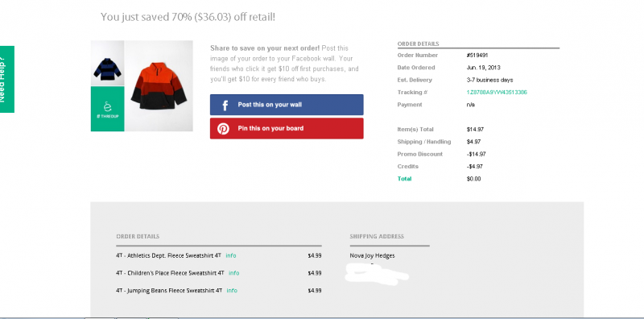The width and height of the screenshot is (644, 319).
Task: Select the orange and black sweatshirt image
Action: click(159, 86)
